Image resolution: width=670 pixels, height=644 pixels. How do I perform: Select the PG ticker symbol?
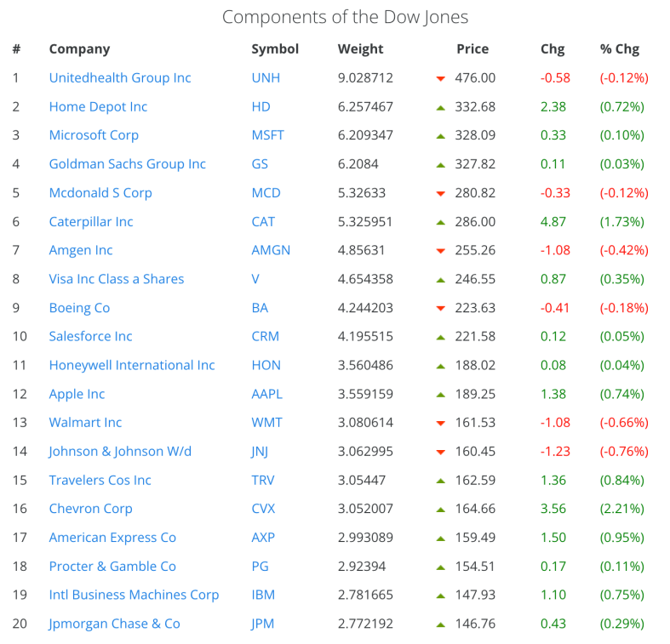261,567
